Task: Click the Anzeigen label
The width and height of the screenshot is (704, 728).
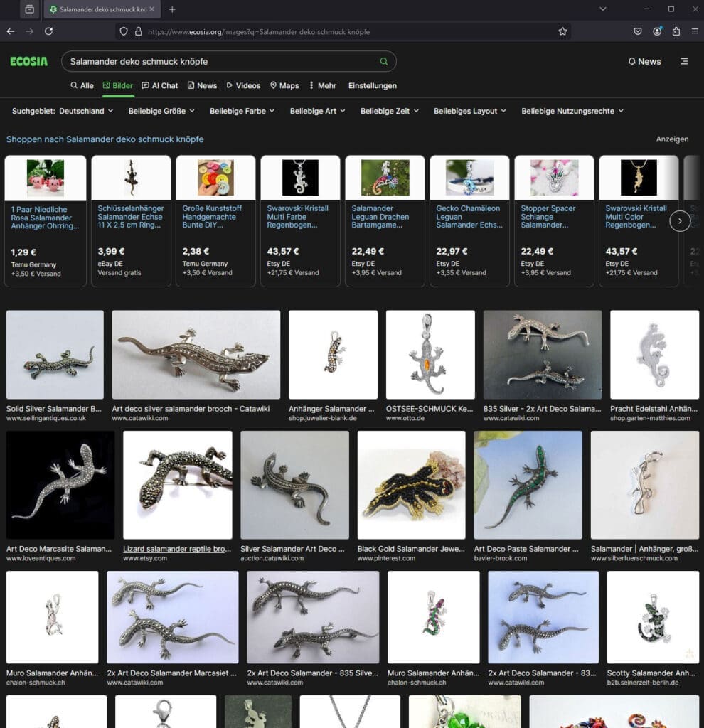Action: [672, 139]
